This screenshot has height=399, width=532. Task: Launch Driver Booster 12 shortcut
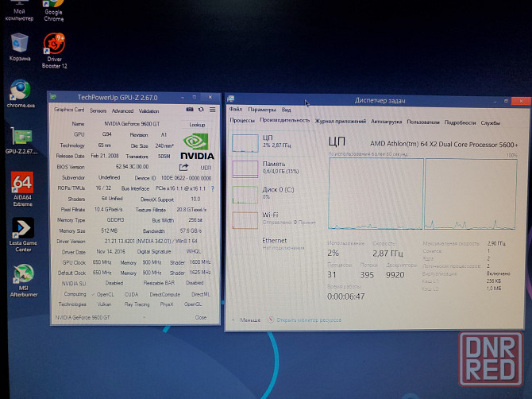[54, 51]
